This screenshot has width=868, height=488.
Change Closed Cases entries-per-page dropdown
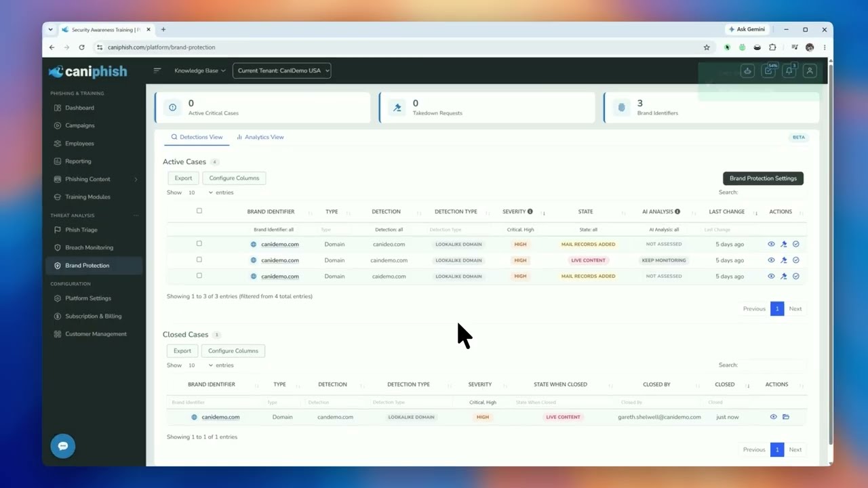[200, 365]
